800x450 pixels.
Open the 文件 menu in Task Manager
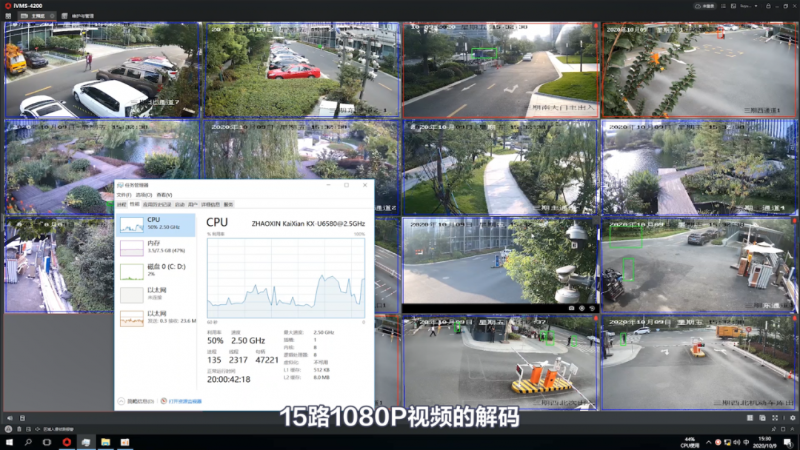[x=122, y=195]
